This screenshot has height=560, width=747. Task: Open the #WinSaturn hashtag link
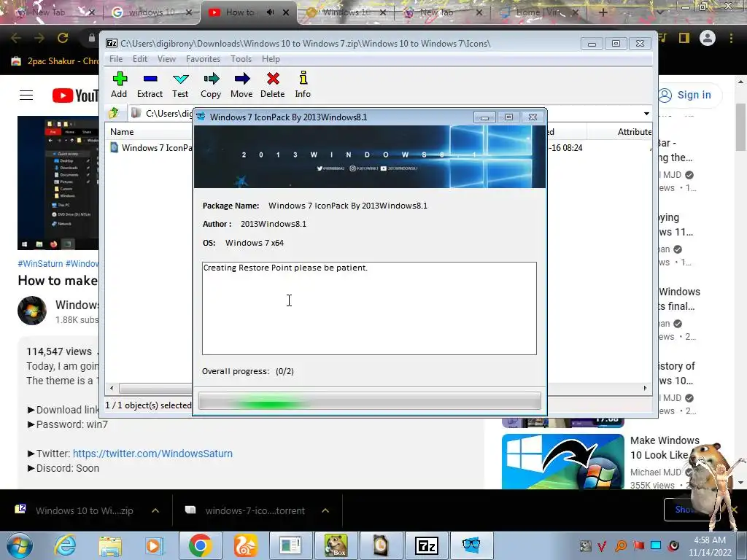point(40,263)
